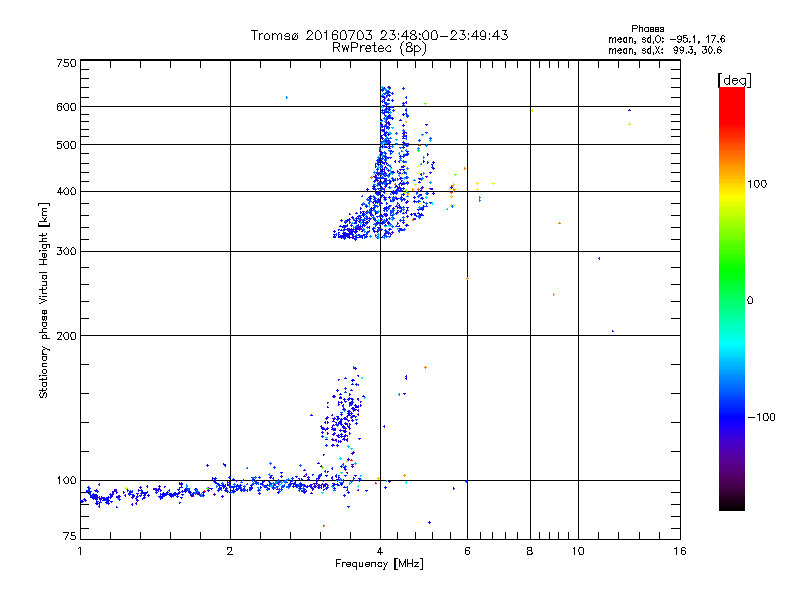This screenshot has height=600, width=800.
Task: Click the x-axis label '16'
Action: click(680, 551)
